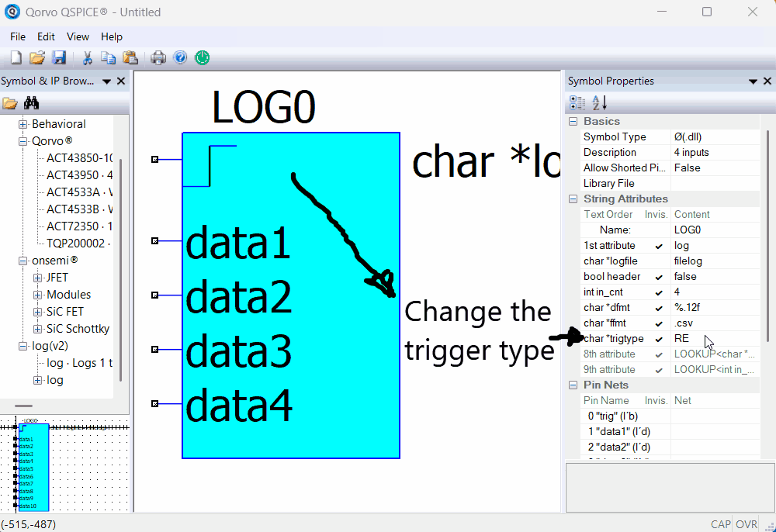The image size is (776, 532).
Task: Toggle invisible check for char *dfmt
Action: pos(659,308)
